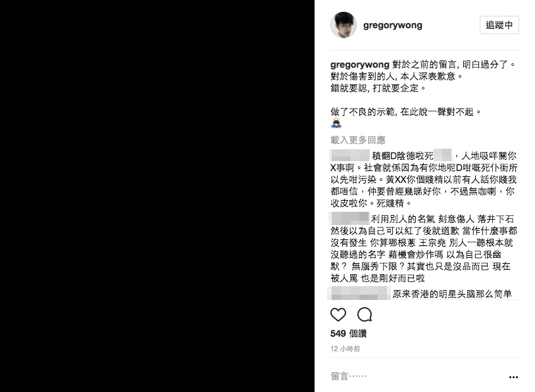View who liked via 549 個讚
535x392 pixels.
[x=348, y=333]
